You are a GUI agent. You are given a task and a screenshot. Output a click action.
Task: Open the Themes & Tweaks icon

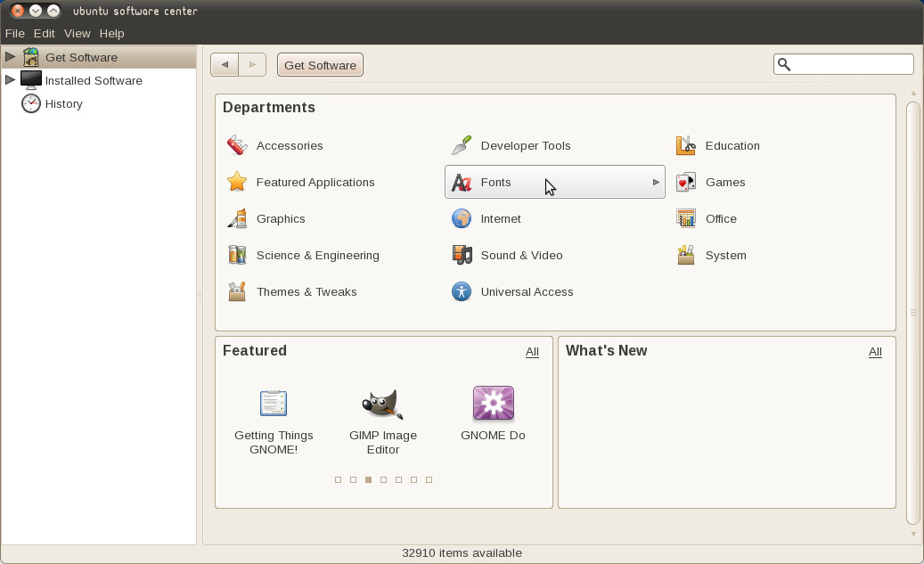point(237,291)
